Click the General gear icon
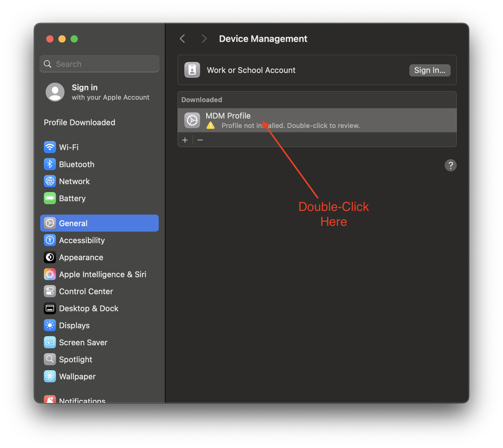 tap(50, 223)
